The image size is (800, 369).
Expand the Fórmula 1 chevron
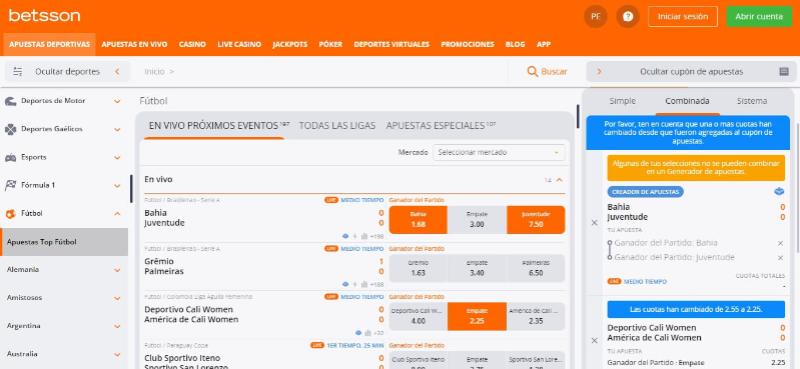[x=117, y=186]
